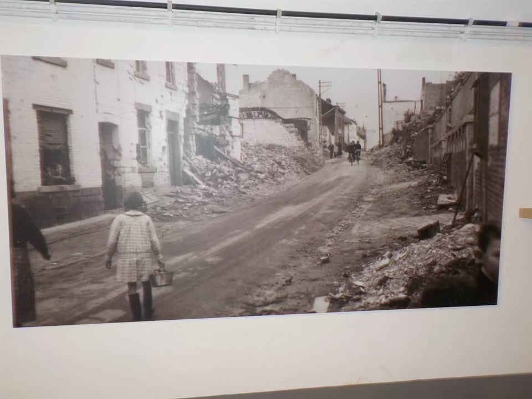Screen dimensions: 532x399
Task: Select the cyclists in the distant road
Action: point(354,151)
